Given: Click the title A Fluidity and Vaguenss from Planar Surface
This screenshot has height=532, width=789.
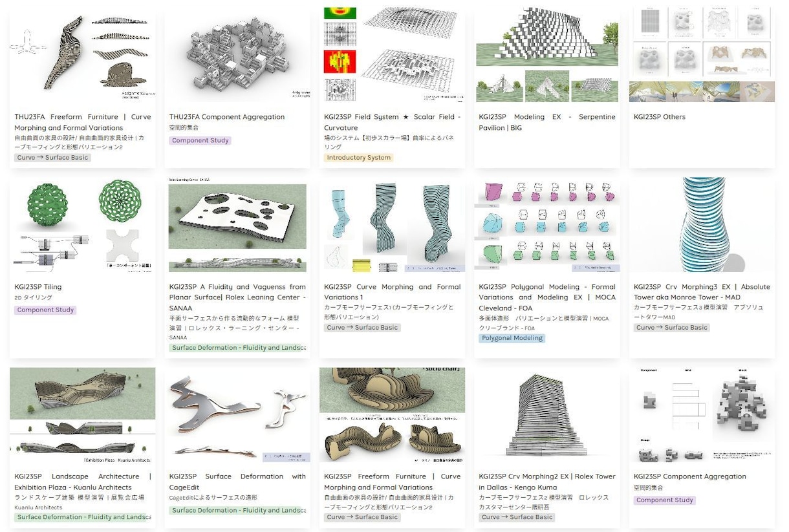Looking at the screenshot, I should tap(237, 297).
